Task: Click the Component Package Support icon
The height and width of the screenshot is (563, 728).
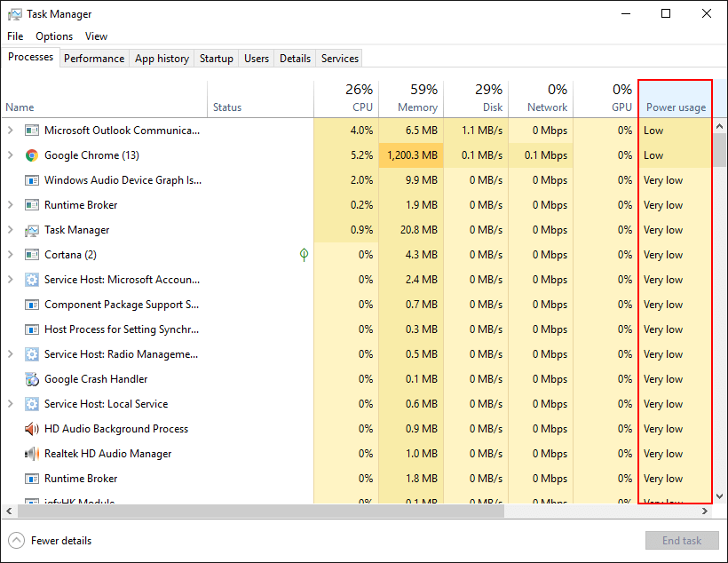Action: click(32, 305)
